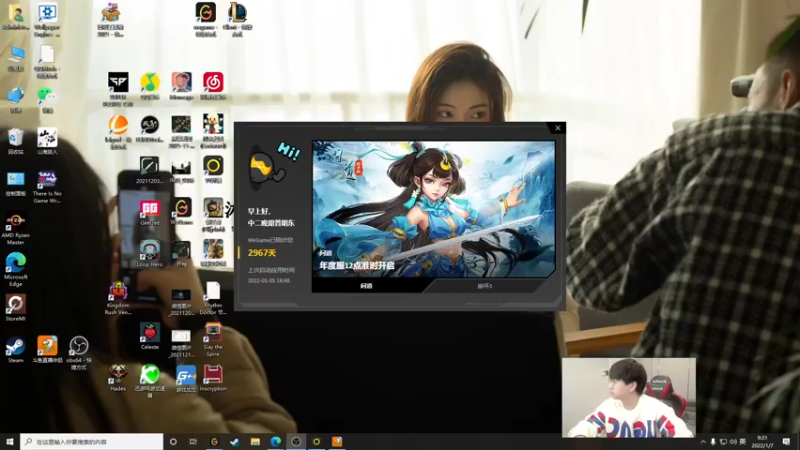Open Cortana from the taskbar circle
The width and height of the screenshot is (800, 450).
[x=173, y=441]
